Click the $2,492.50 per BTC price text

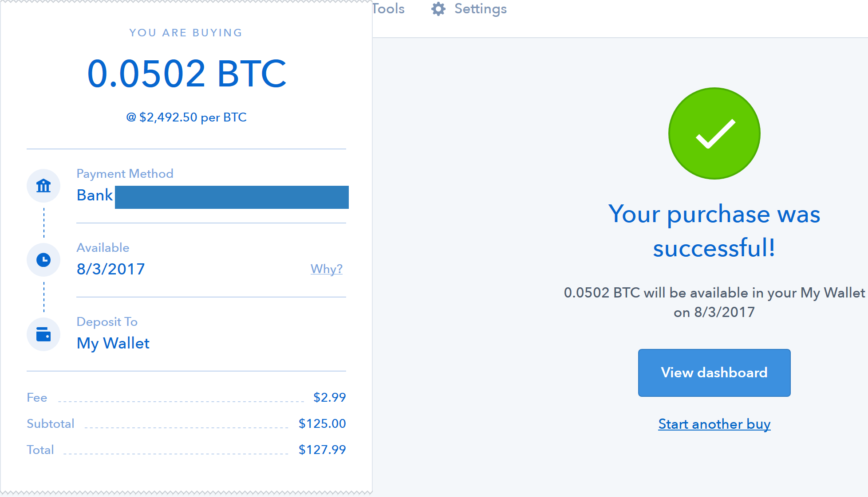click(186, 117)
